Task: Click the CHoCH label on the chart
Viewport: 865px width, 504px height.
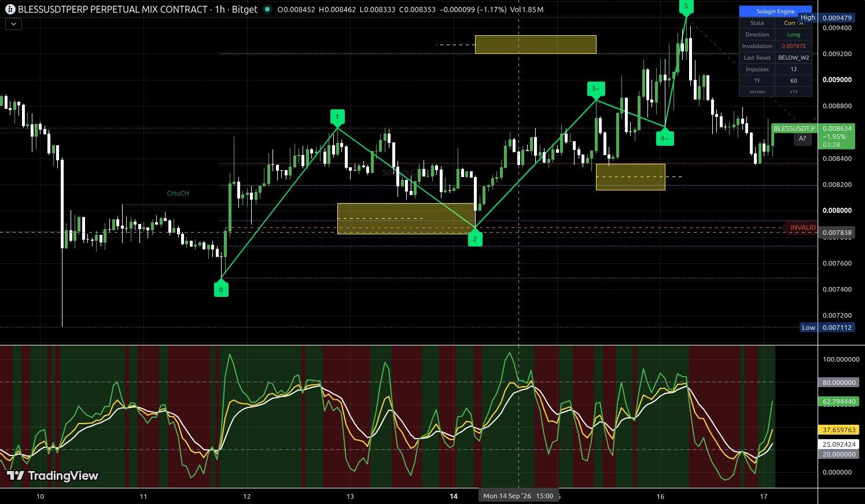Action: click(178, 193)
